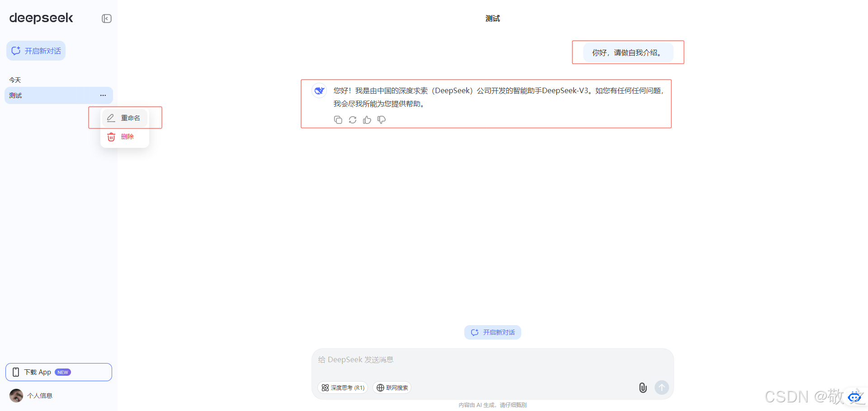The image size is (868, 411).
Task: Click 开启新对话 above the message box
Action: pos(493,332)
